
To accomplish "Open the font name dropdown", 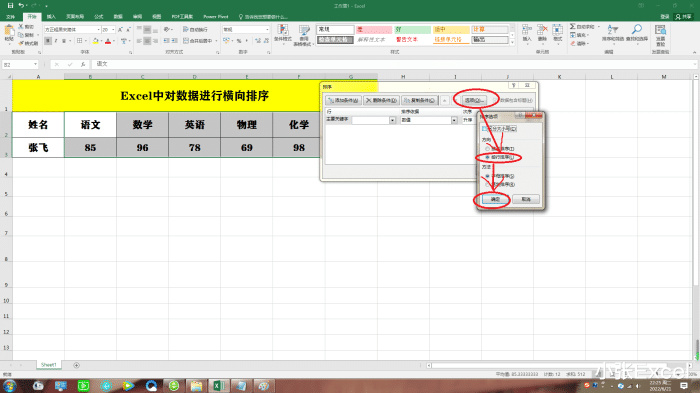I will [x=98, y=29].
